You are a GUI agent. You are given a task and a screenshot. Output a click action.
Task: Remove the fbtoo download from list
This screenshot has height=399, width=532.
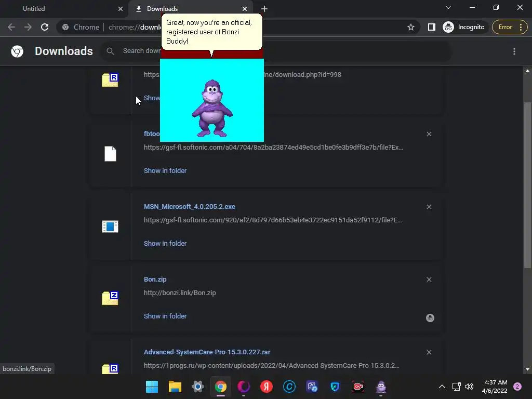click(x=429, y=134)
